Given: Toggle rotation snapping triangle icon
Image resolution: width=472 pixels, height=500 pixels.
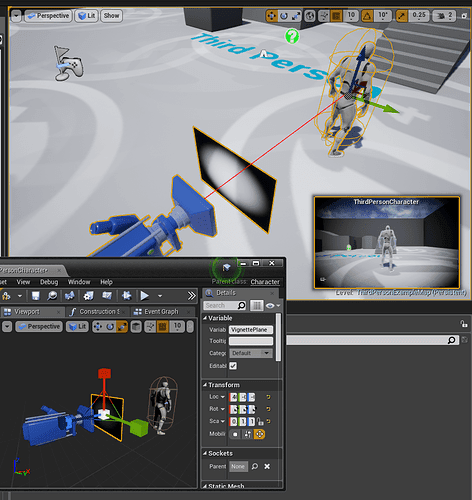Looking at the screenshot, I should pos(367,16).
